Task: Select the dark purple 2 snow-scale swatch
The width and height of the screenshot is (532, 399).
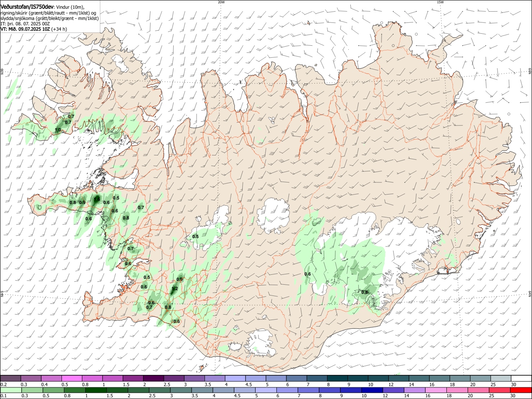Action: coord(153,378)
